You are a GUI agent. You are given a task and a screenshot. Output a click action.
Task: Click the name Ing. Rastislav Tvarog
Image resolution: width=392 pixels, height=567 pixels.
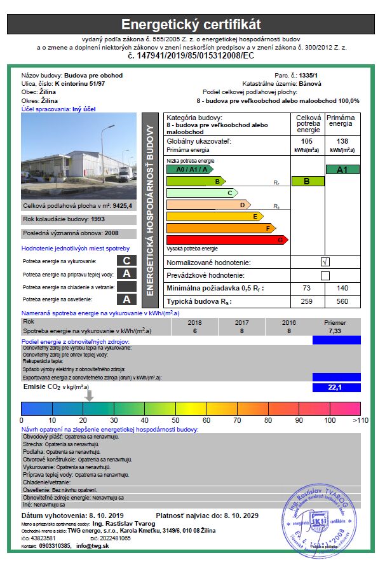(x=124, y=524)
